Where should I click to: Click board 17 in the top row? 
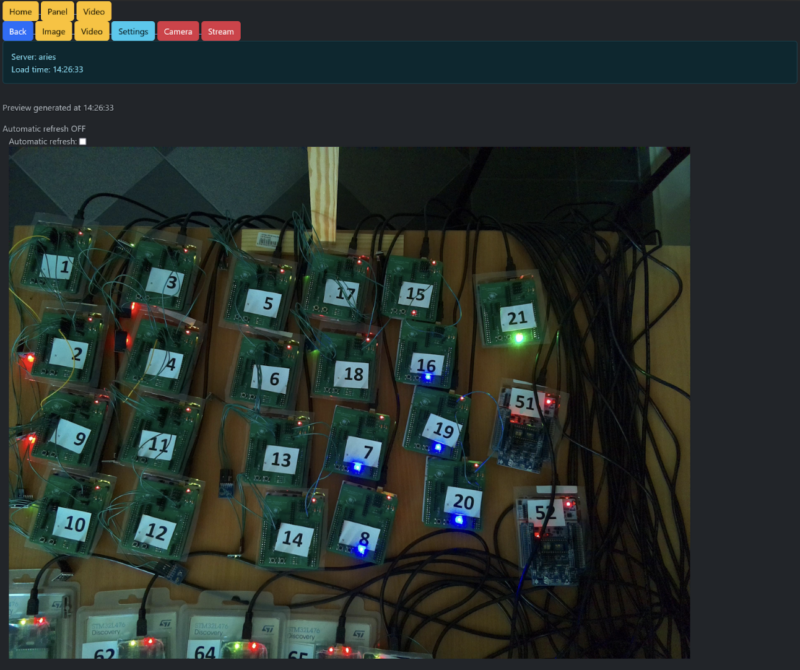[x=344, y=290]
